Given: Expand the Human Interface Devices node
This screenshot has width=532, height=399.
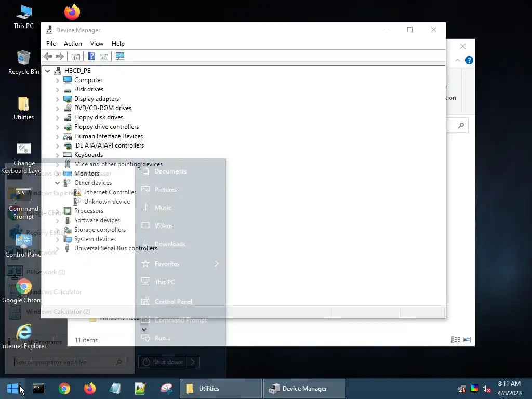Looking at the screenshot, I should pyautogui.click(x=57, y=137).
